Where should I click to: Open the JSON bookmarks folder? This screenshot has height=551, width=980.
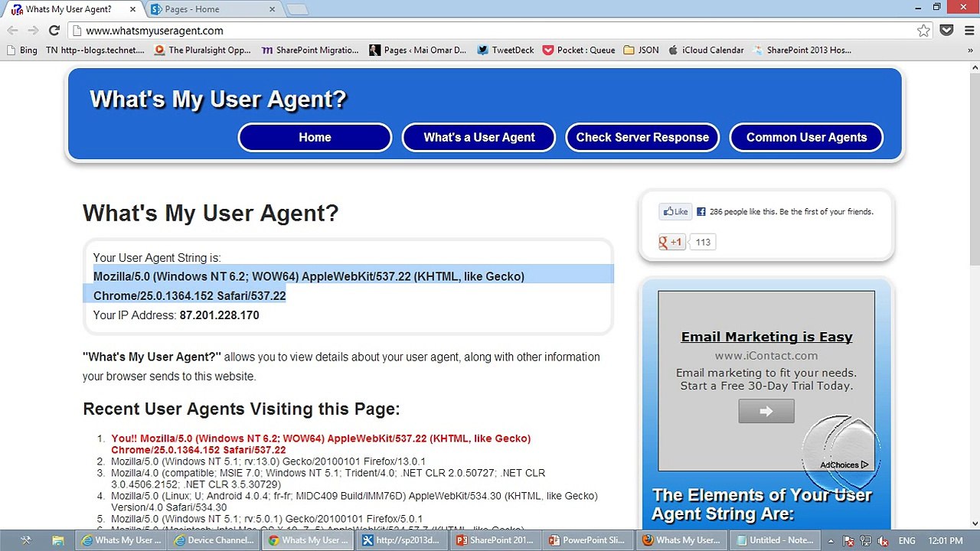642,50
